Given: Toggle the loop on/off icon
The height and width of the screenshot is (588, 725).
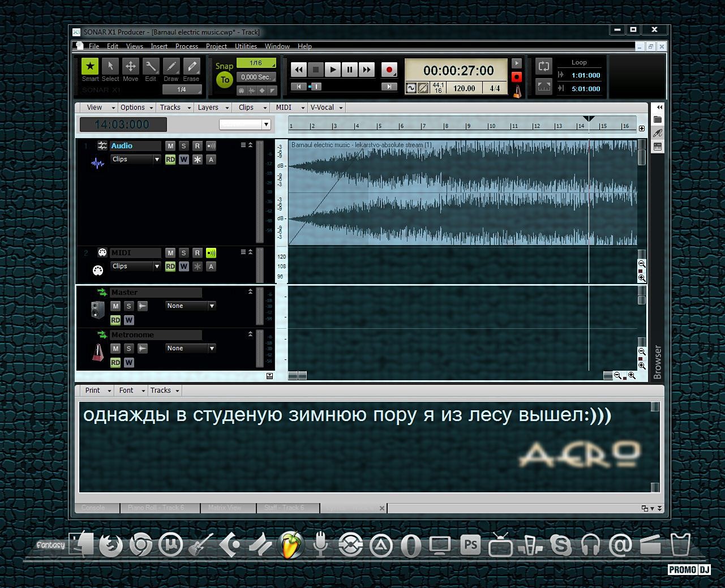Looking at the screenshot, I should click(543, 66).
